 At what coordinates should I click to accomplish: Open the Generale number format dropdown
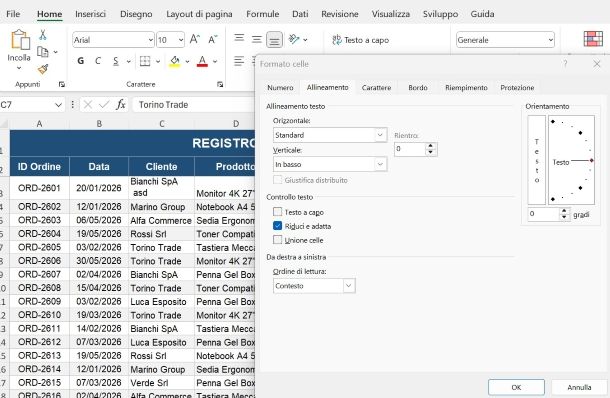(x=550, y=40)
